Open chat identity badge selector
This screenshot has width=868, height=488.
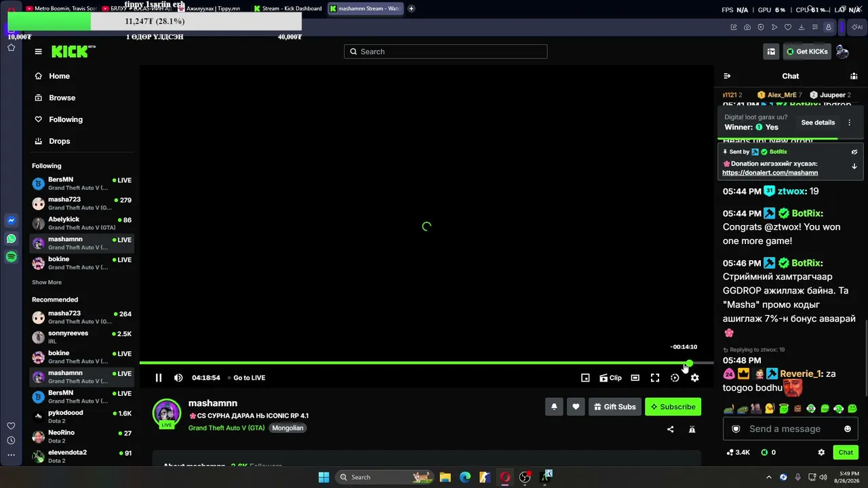[736, 429]
